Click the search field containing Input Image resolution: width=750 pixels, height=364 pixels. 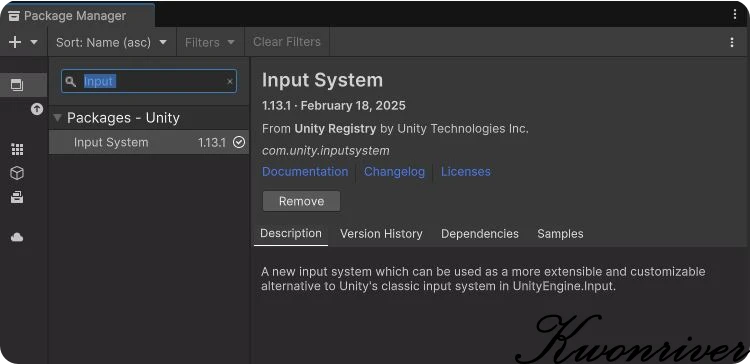tap(149, 81)
